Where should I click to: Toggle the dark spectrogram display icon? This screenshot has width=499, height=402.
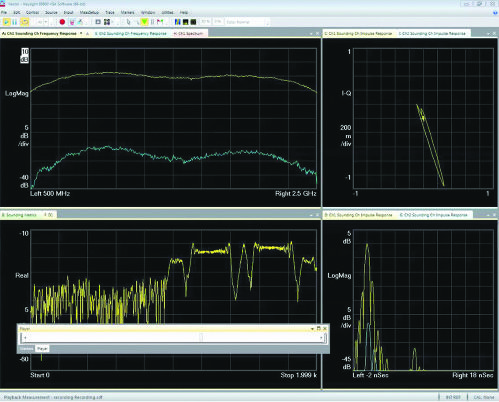[x=193, y=22]
